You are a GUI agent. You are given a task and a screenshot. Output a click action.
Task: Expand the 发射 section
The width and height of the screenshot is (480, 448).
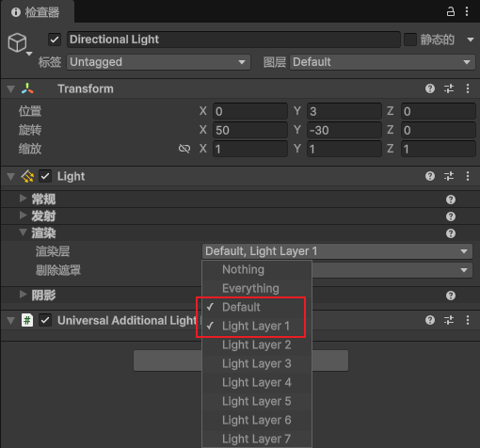[23, 216]
